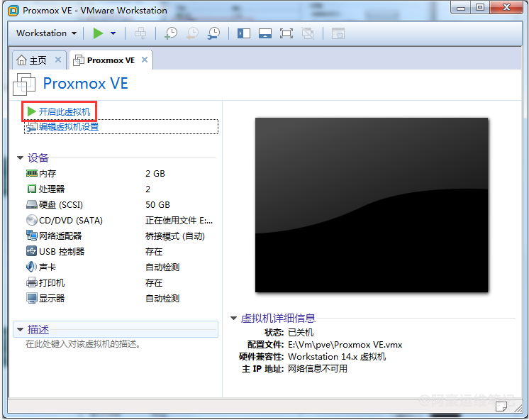Click the 2 GB memory value
This screenshot has width=529, height=420.
tap(155, 174)
